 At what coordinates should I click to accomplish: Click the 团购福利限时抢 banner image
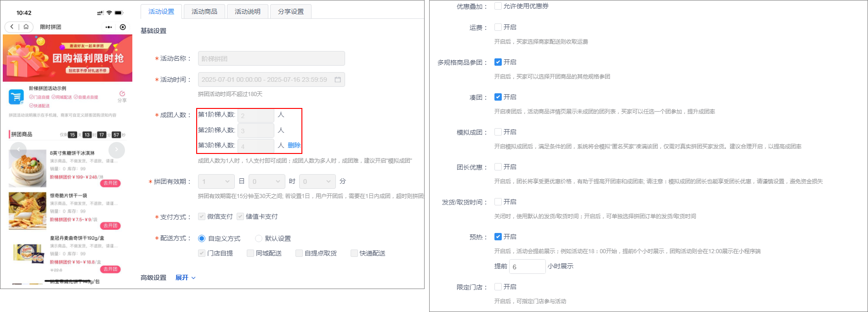tap(68, 58)
